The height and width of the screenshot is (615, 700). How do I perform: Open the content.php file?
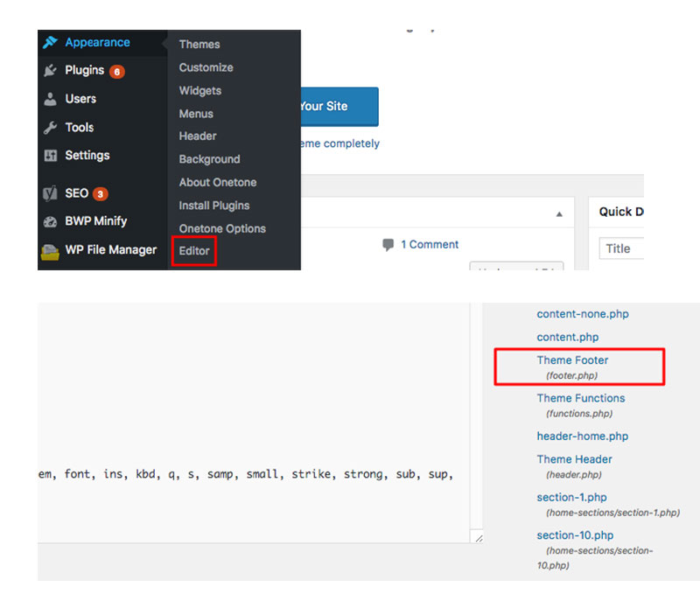567,338
